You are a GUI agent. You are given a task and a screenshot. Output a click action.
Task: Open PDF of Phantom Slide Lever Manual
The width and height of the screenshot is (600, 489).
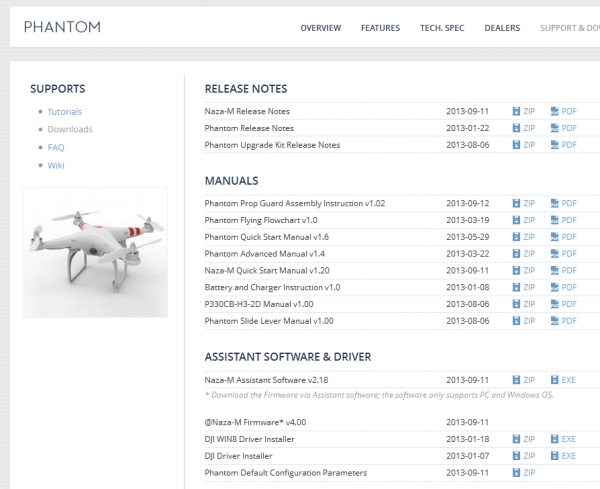(x=563, y=321)
